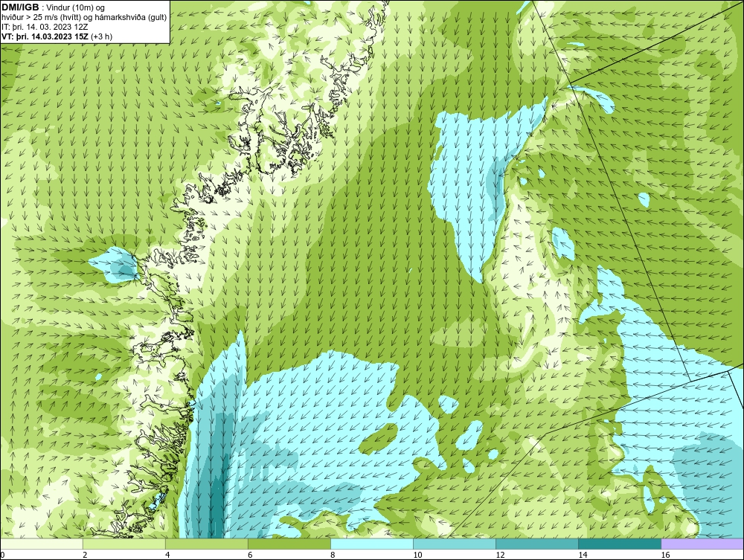Click the 0–2 m/s legend color swatch
Viewport: 744px width, 560px height.
pyautogui.click(x=42, y=544)
